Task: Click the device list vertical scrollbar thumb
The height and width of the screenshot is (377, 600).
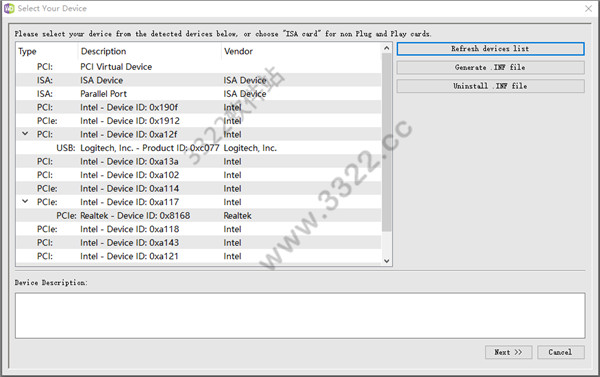Action: [386, 142]
